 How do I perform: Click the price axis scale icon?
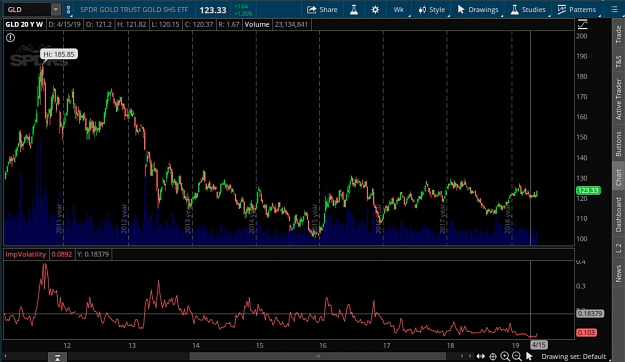point(582,24)
